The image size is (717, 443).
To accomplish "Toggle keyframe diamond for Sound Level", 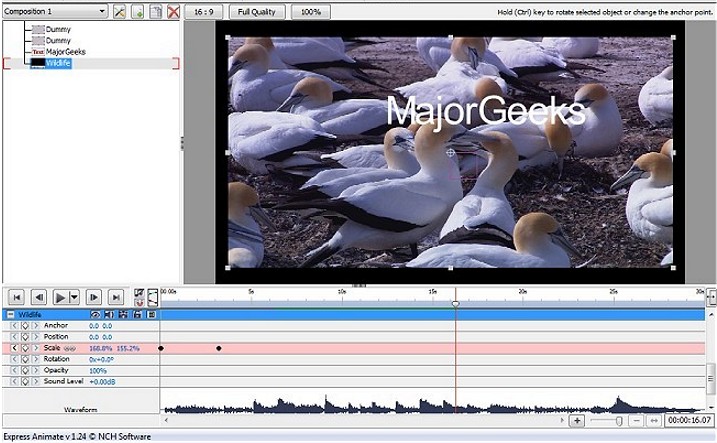I will tap(25, 381).
